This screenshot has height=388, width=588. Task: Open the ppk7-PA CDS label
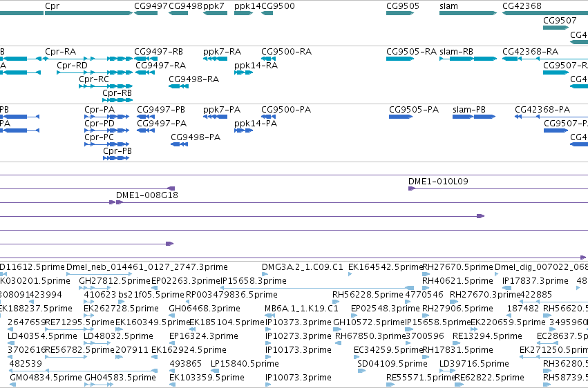(x=222, y=109)
